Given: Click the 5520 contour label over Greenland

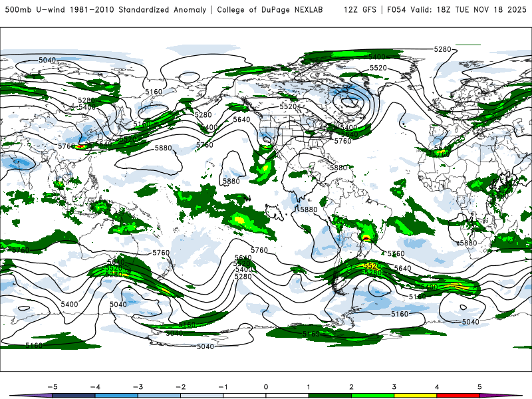Looking at the screenshot, I should pyautogui.click(x=378, y=68).
